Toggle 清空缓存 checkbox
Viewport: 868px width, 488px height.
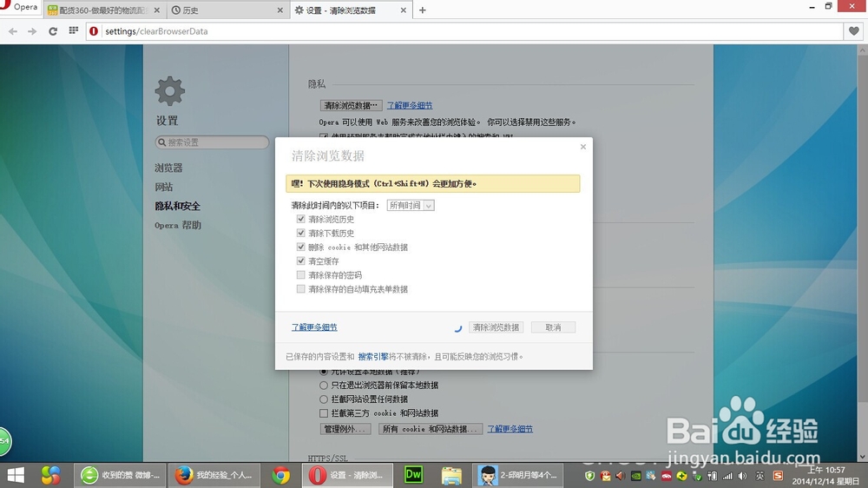point(300,260)
